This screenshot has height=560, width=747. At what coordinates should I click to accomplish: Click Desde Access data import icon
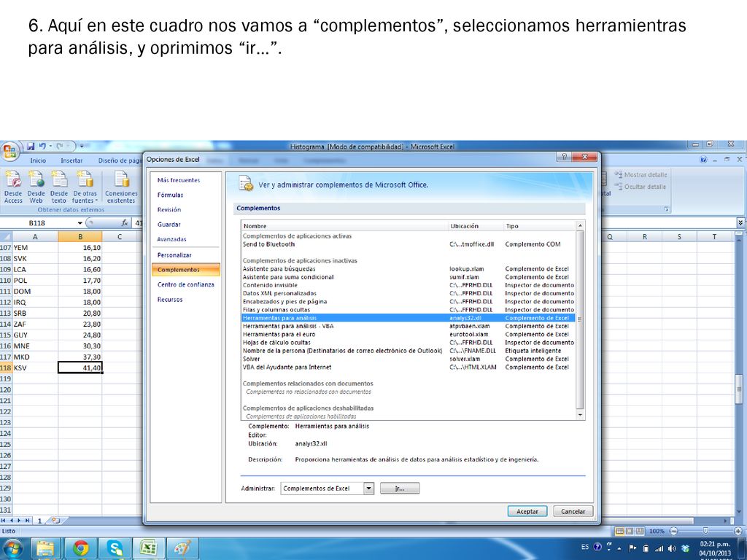(13, 186)
